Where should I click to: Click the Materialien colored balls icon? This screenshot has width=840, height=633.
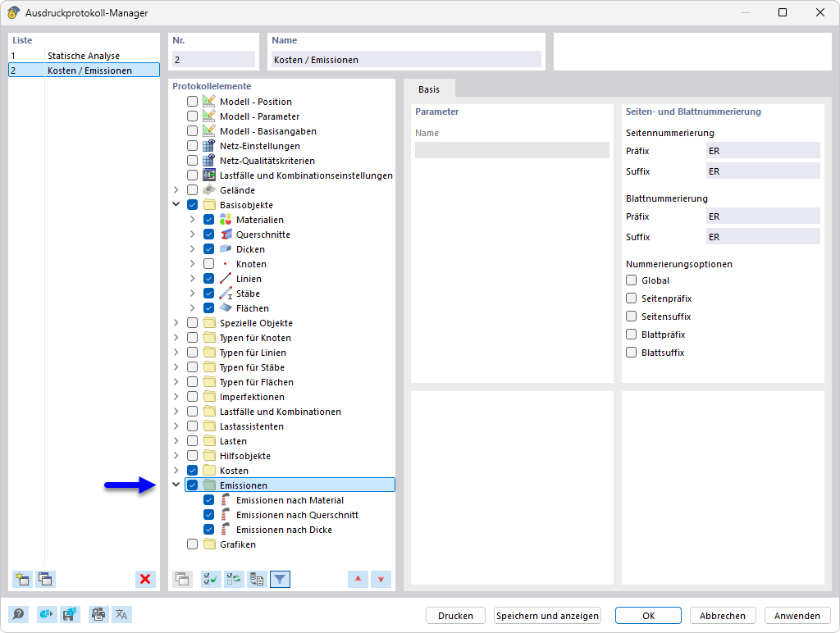226,220
